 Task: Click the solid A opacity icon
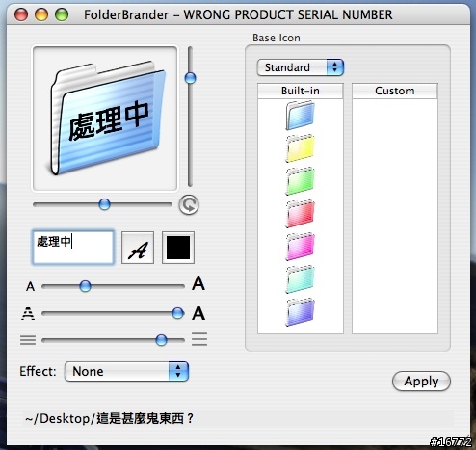(198, 313)
